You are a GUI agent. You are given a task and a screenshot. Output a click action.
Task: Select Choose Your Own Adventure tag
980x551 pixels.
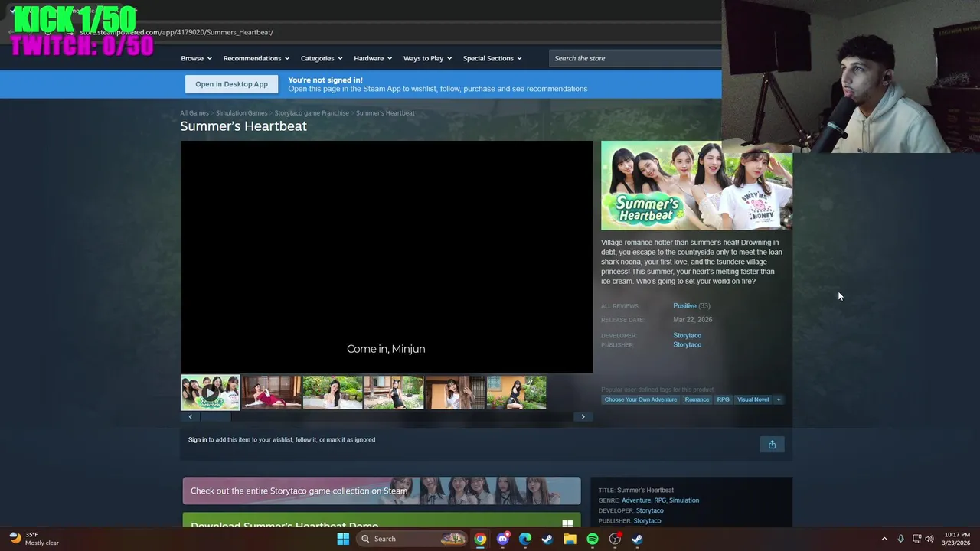(641, 399)
